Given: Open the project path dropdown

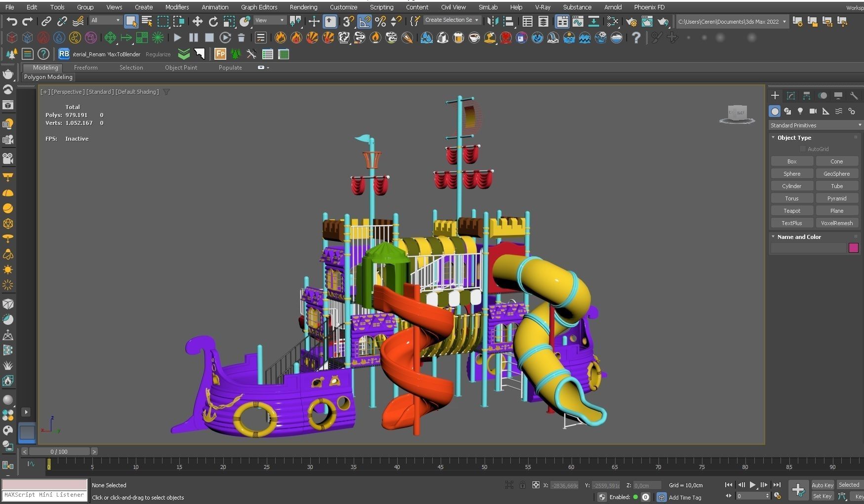Looking at the screenshot, I should tap(732, 22).
